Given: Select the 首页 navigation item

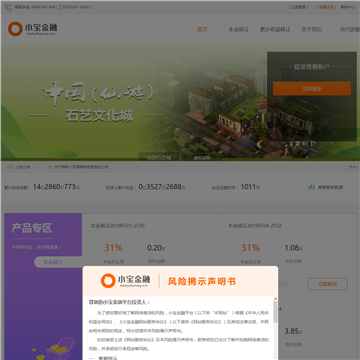Looking at the screenshot, I should (202, 29).
